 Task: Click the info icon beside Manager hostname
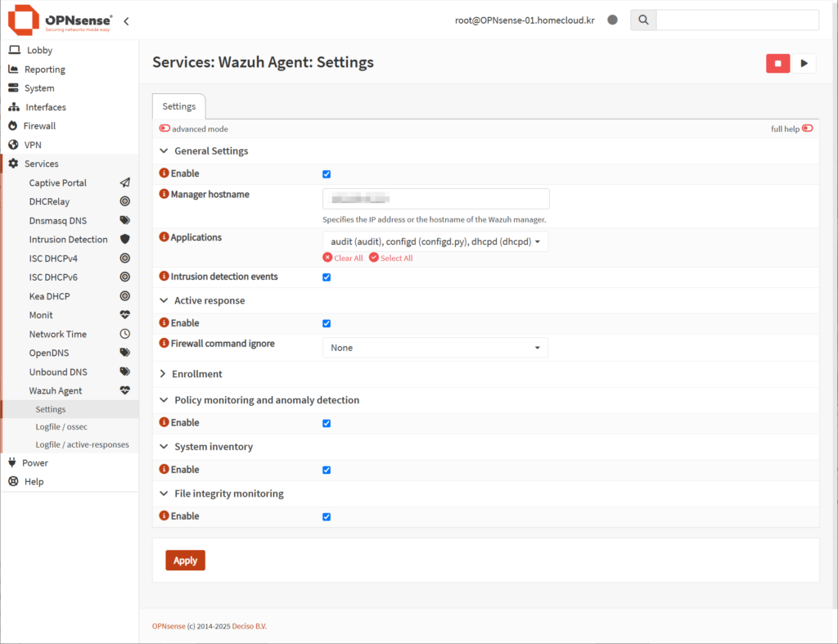tap(164, 195)
